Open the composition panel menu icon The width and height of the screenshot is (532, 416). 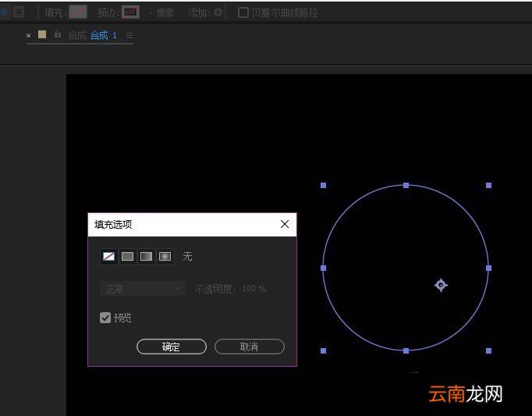click(129, 35)
